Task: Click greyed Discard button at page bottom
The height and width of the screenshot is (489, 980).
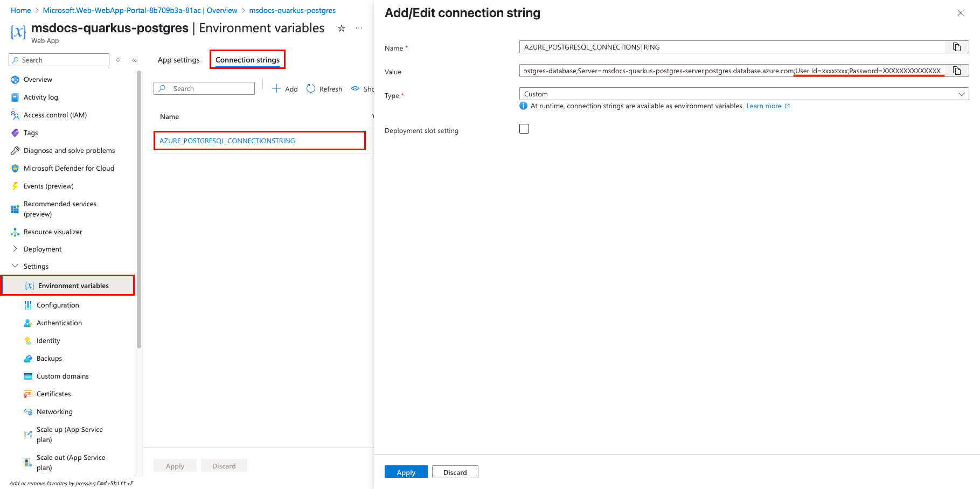Action: point(224,466)
